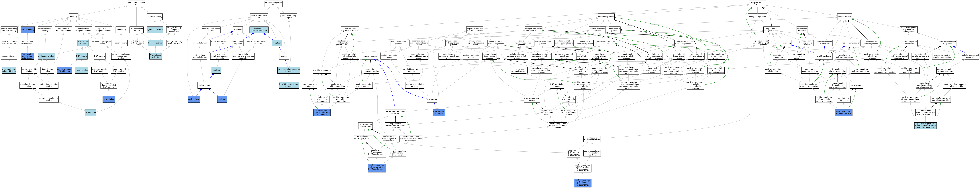Image resolution: width=980 pixels, height=188 pixels.
Task: Click the 'translational initiation' node
Action: click(439, 113)
